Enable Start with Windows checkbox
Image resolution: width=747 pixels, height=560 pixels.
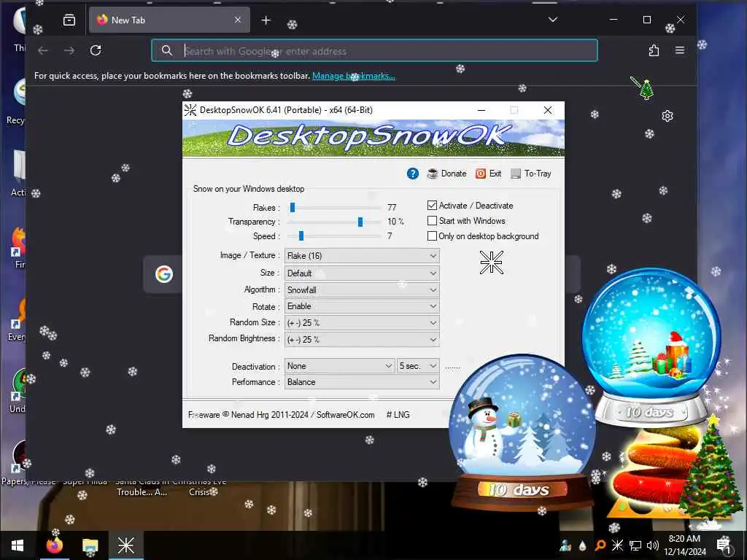pos(432,221)
